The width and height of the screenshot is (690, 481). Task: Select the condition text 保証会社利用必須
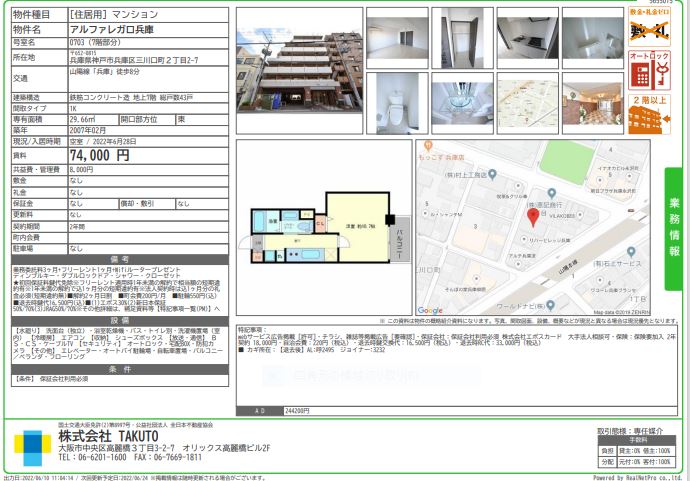click(64, 378)
